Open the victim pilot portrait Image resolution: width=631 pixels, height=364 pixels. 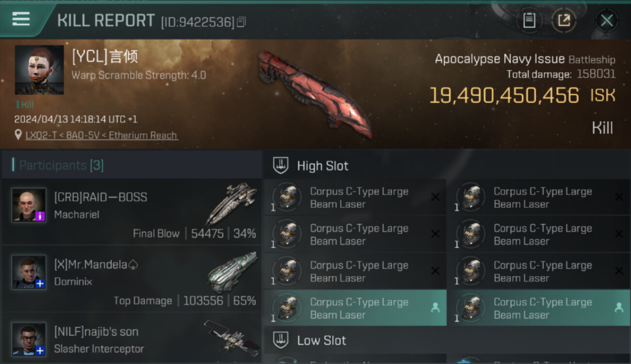pyautogui.click(x=39, y=70)
